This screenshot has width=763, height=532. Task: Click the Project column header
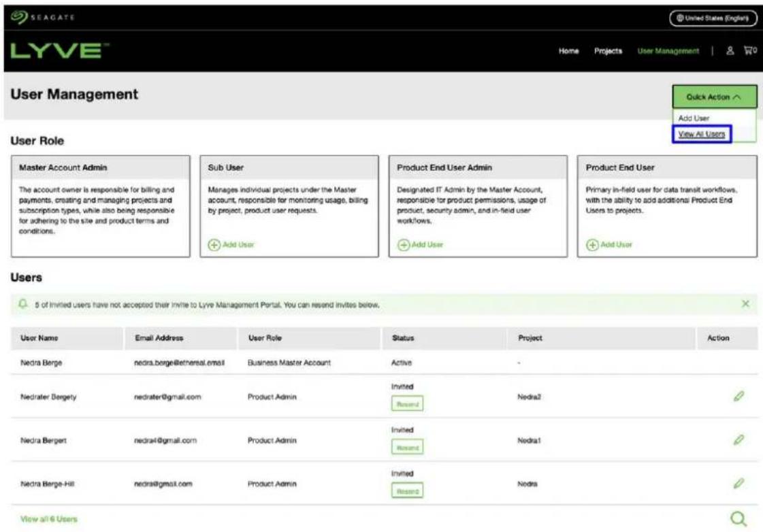tap(530, 338)
